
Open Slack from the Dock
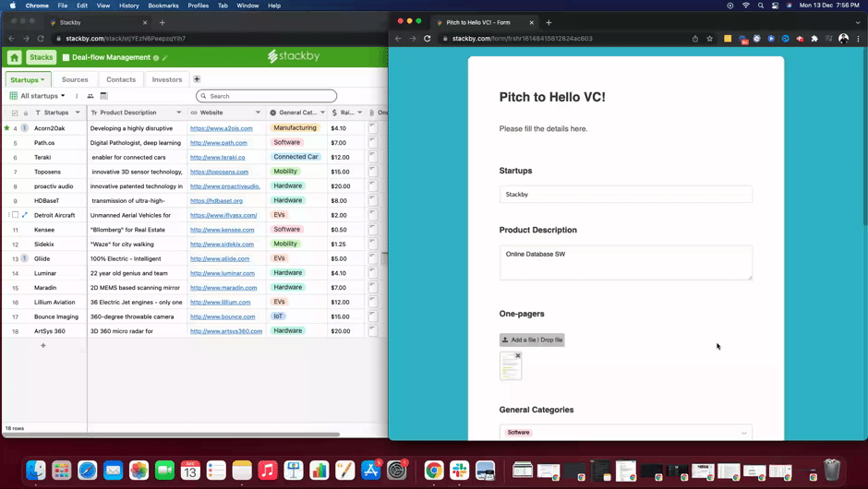[459, 471]
